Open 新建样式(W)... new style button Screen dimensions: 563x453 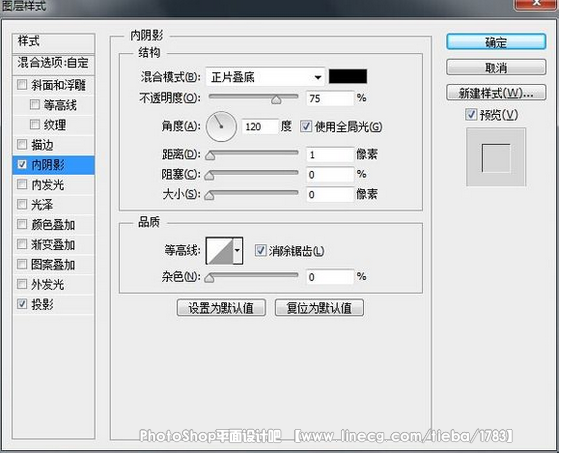click(x=496, y=93)
